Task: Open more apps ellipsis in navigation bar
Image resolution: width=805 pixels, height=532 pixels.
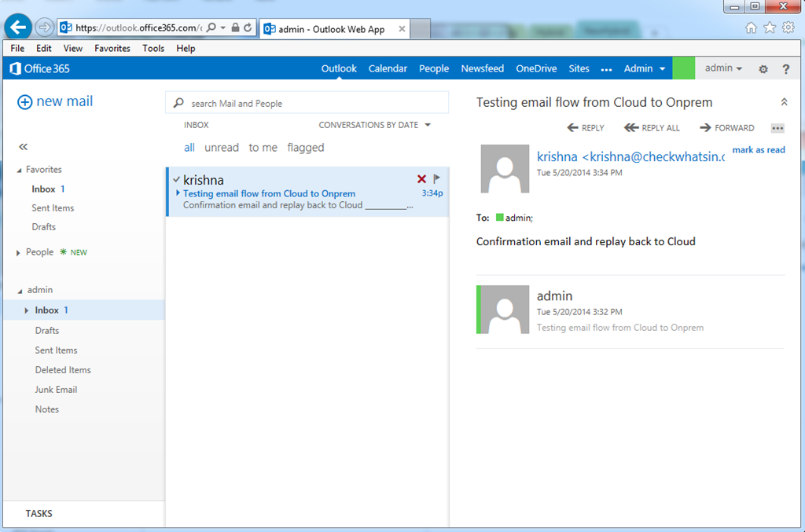Action: click(x=606, y=69)
